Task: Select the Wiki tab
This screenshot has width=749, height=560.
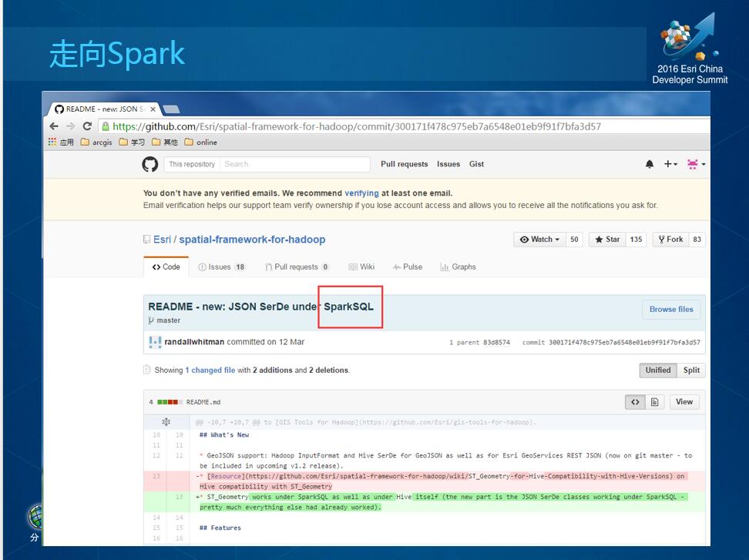Action: [361, 267]
